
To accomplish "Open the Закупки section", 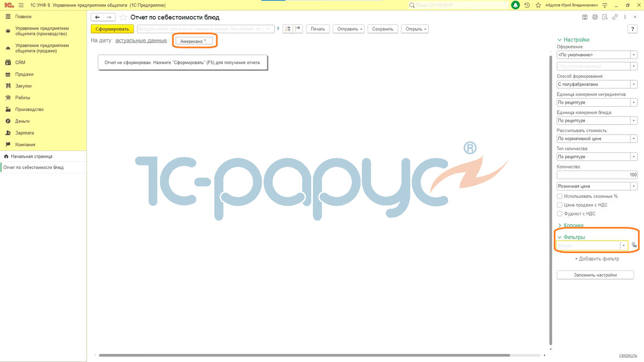I will [23, 86].
